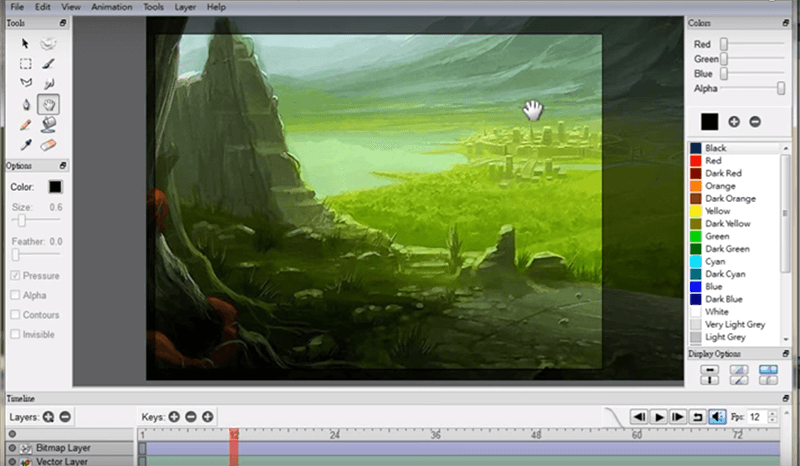Remove layer with Layers minus icon

pyautogui.click(x=65, y=417)
